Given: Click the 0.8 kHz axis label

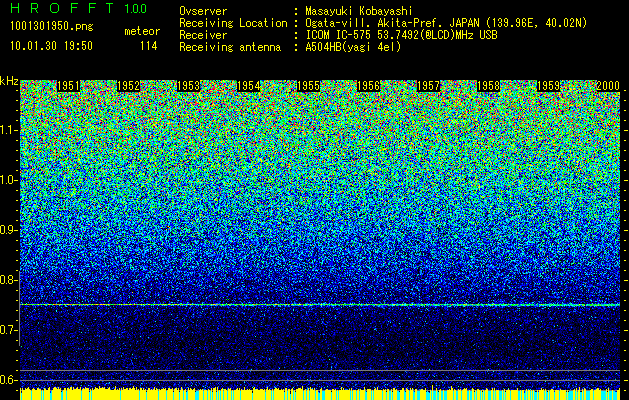Looking at the screenshot, I should [7, 280].
